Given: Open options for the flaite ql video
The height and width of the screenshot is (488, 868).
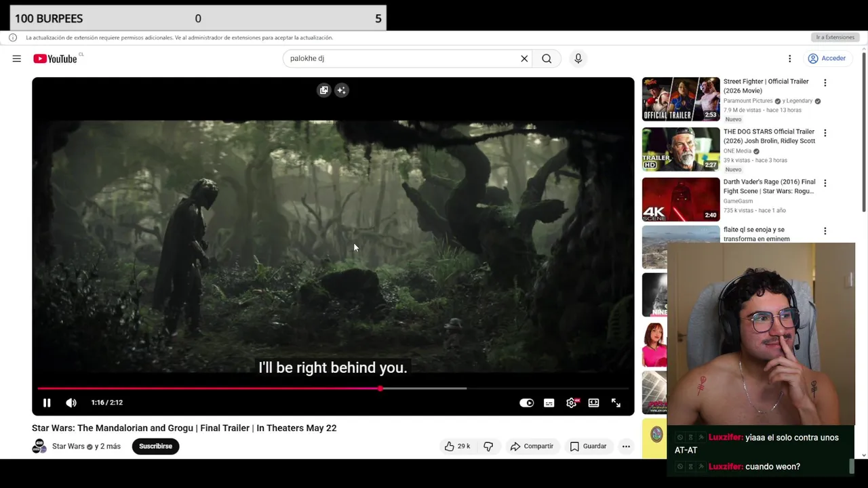Looking at the screenshot, I should pyautogui.click(x=825, y=231).
